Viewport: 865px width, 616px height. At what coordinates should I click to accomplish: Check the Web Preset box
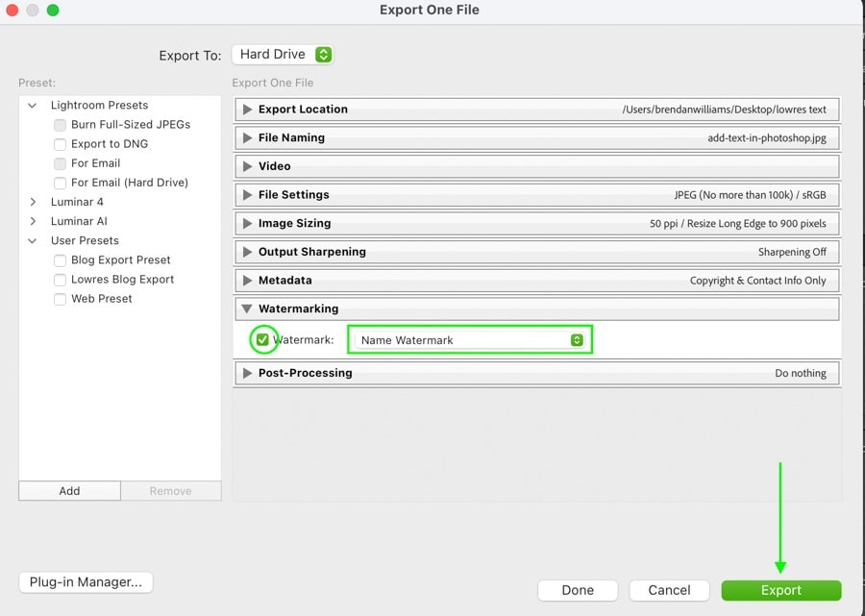[x=61, y=299]
